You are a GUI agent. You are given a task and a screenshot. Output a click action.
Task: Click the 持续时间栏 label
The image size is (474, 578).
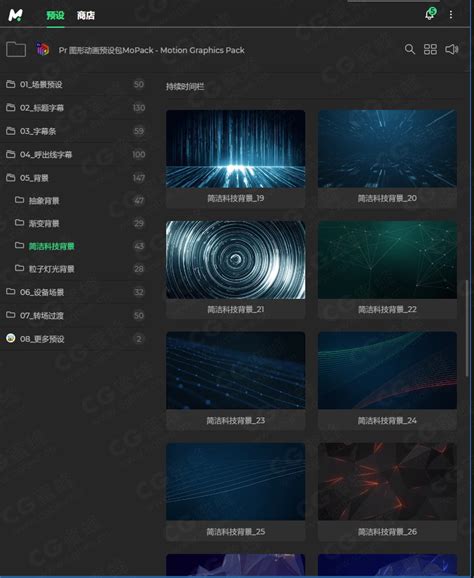point(185,87)
